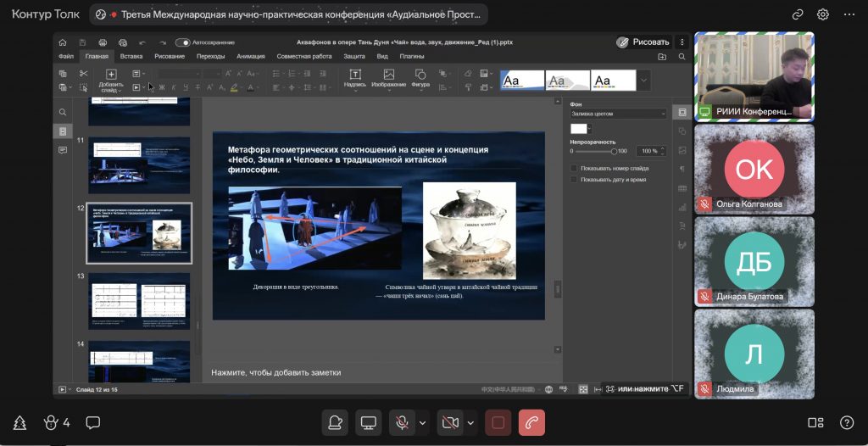The width and height of the screenshot is (868, 446).
Task: Click the Рисовать button
Action: click(x=643, y=42)
